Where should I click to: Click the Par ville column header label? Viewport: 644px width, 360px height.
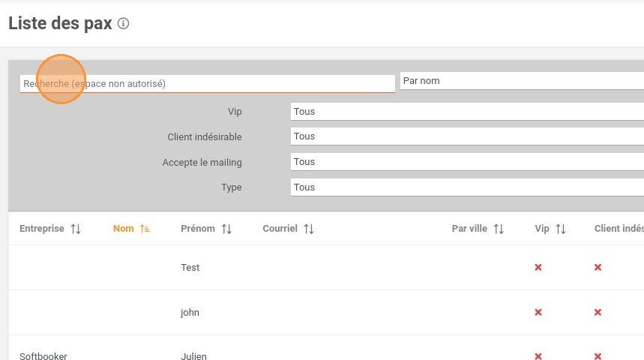(x=469, y=229)
